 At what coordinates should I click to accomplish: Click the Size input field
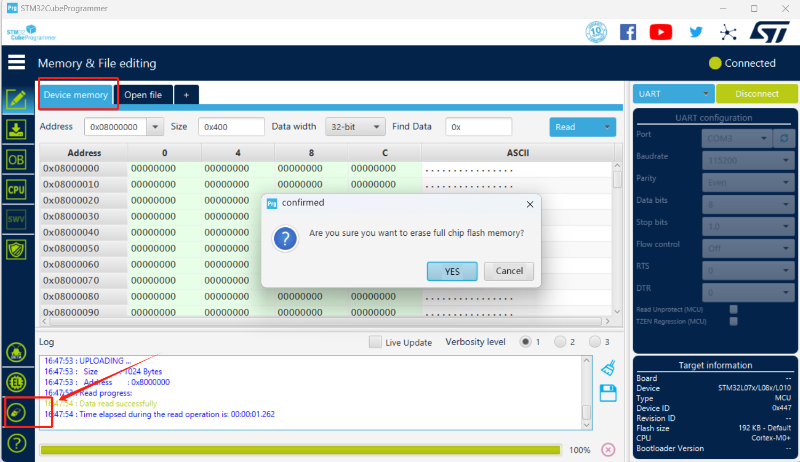click(231, 126)
